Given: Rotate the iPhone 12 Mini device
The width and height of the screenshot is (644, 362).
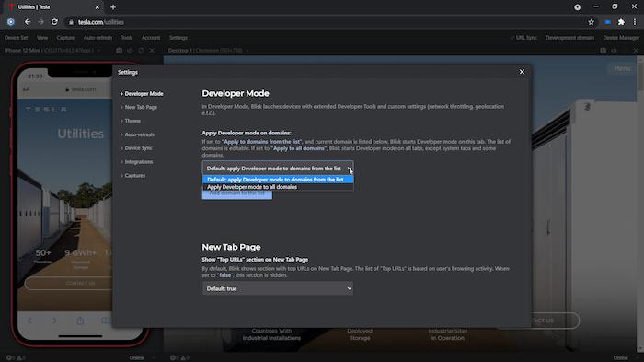Looking at the screenshot, I should [141, 50].
